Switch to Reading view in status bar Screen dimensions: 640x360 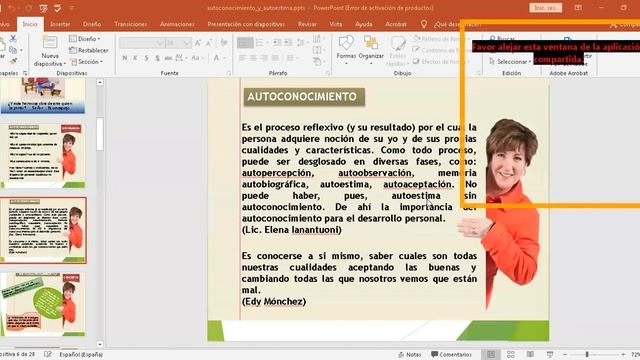(x=530, y=355)
